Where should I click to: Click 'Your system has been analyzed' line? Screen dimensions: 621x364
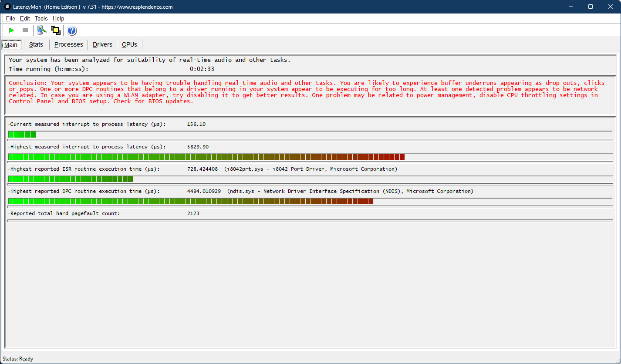pyautogui.click(x=149, y=60)
